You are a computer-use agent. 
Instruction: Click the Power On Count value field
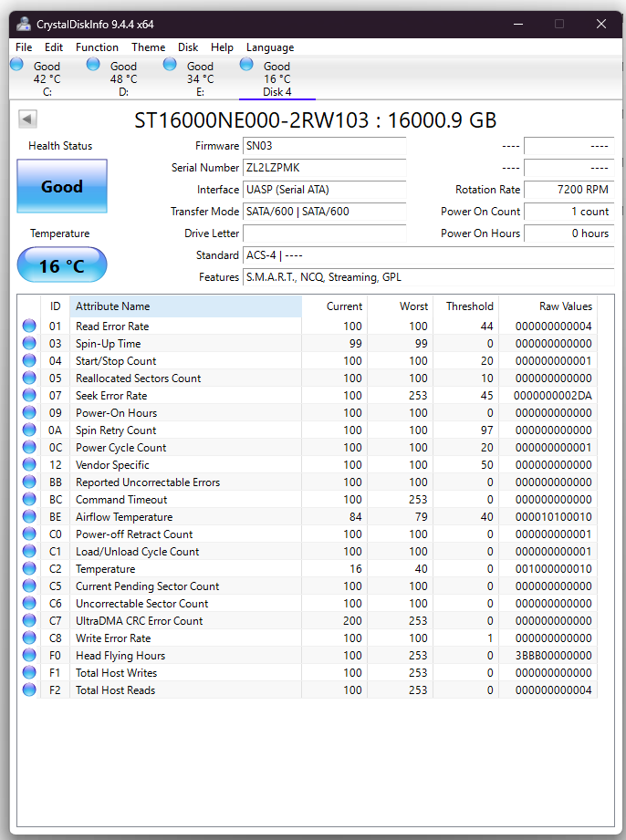pyautogui.click(x=569, y=212)
